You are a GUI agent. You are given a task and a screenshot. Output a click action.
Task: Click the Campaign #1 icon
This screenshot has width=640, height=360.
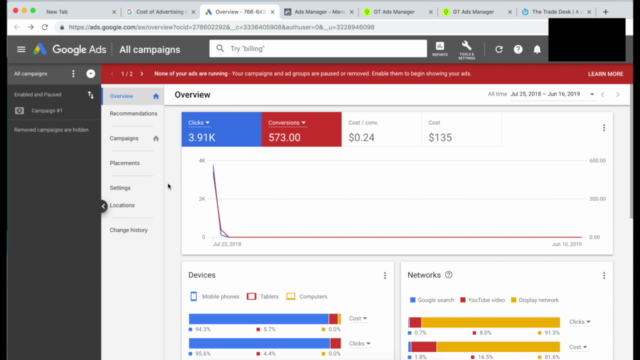[19, 111]
